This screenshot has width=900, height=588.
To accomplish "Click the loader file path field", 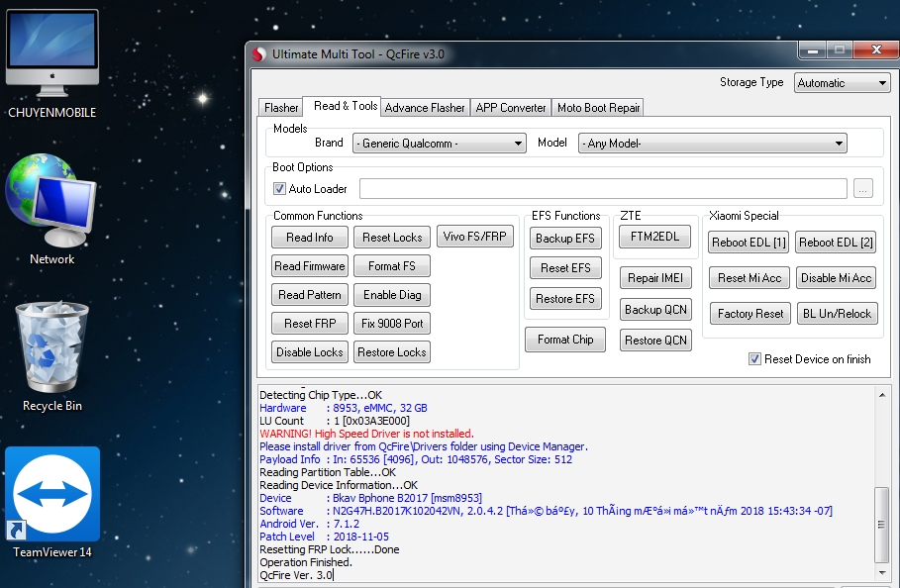I will tap(603, 189).
